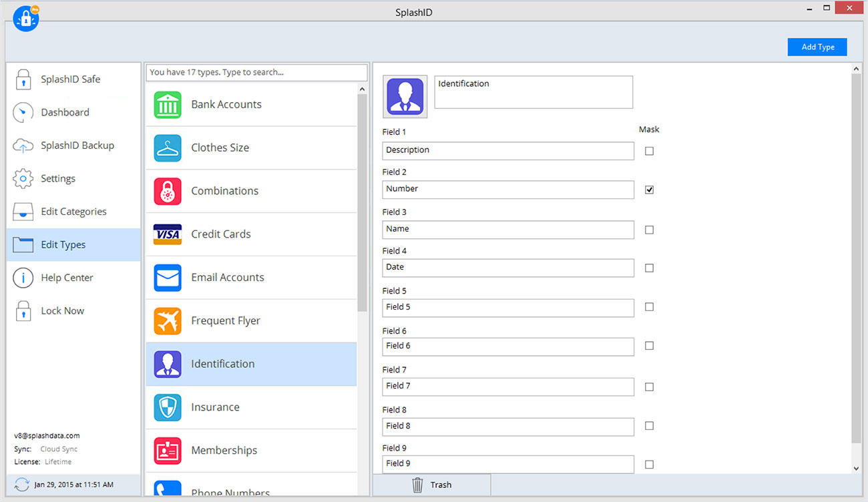The image size is (868, 502).
Task: Select the Email Accounts envelope icon
Action: coord(168,278)
